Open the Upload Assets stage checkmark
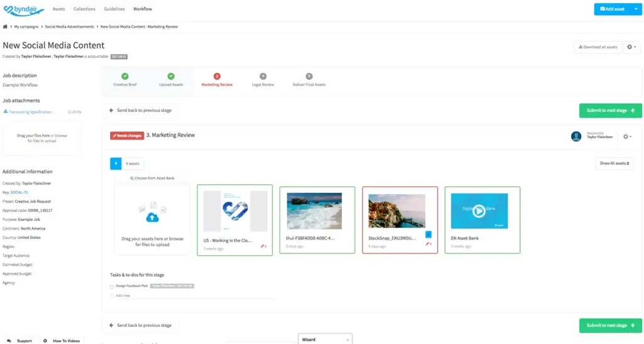This screenshot has width=644, height=344. click(171, 76)
